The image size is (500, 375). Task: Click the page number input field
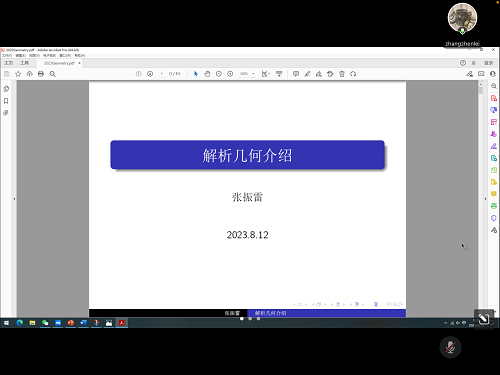click(162, 74)
